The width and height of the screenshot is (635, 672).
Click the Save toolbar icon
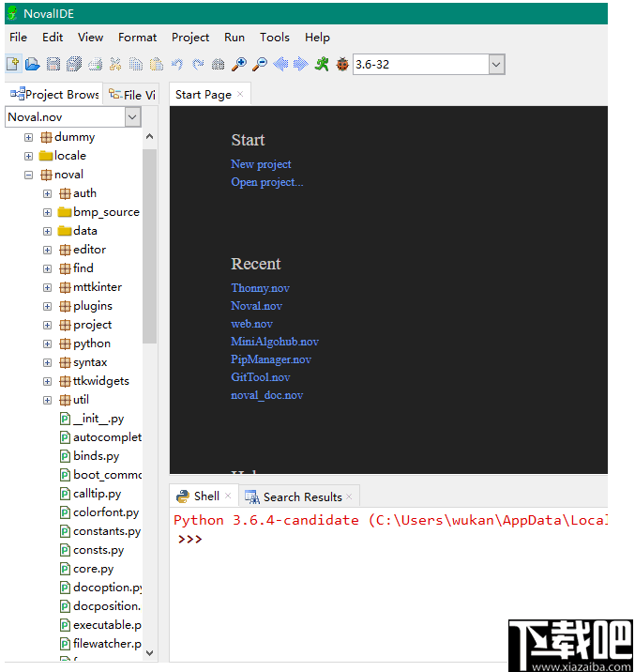[x=53, y=64]
